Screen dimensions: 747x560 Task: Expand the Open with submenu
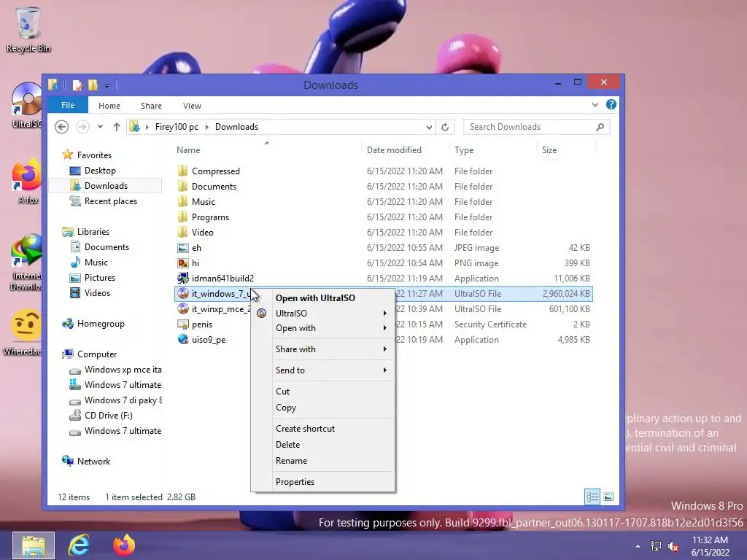click(x=323, y=328)
